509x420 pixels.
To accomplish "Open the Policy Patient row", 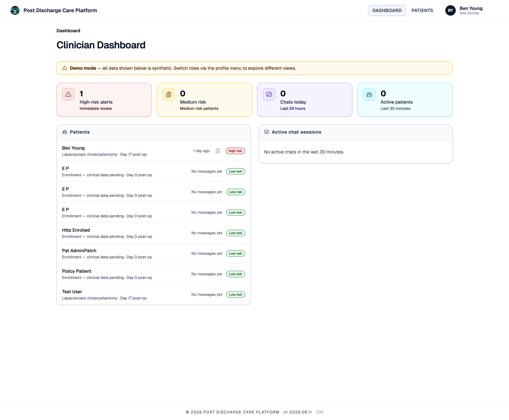I will pos(154,274).
